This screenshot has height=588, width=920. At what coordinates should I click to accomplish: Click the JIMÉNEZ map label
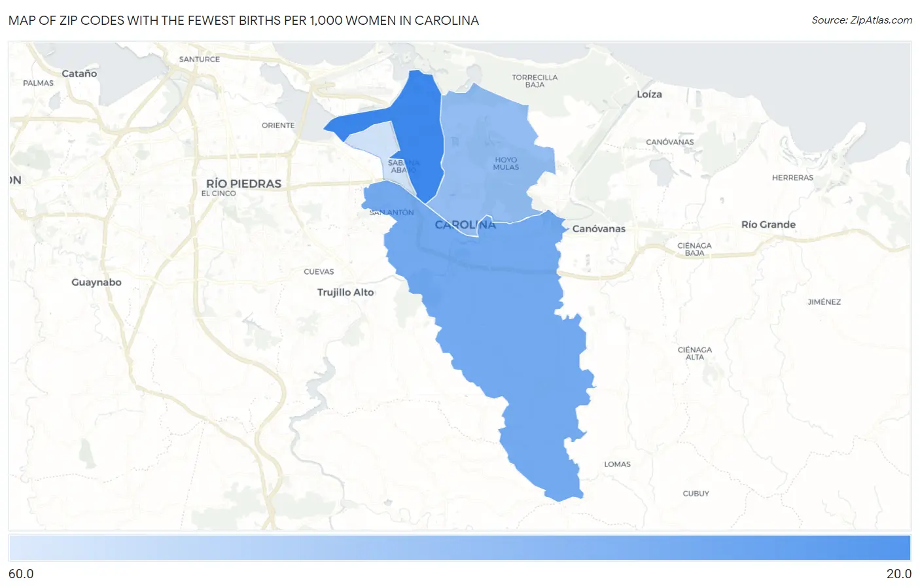click(x=824, y=302)
